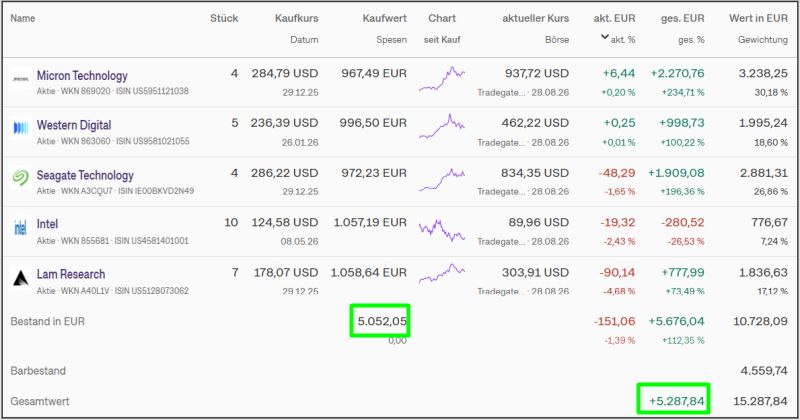Click the Intel logo icon

20,228
